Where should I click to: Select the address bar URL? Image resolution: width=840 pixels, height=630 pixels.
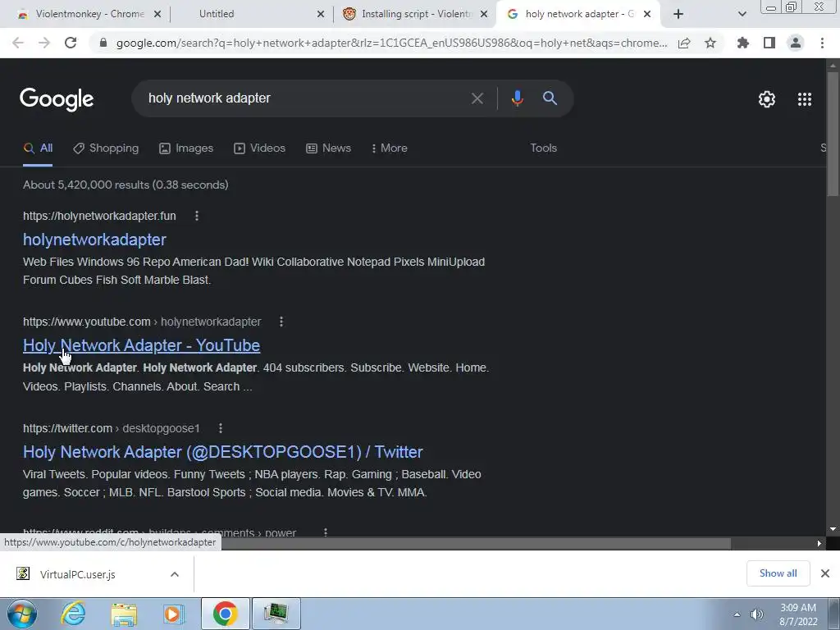tap(391, 43)
